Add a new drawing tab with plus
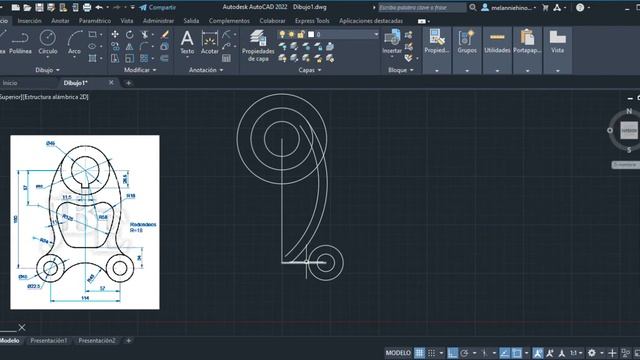Image resolution: width=640 pixels, height=360 pixels. [x=128, y=83]
